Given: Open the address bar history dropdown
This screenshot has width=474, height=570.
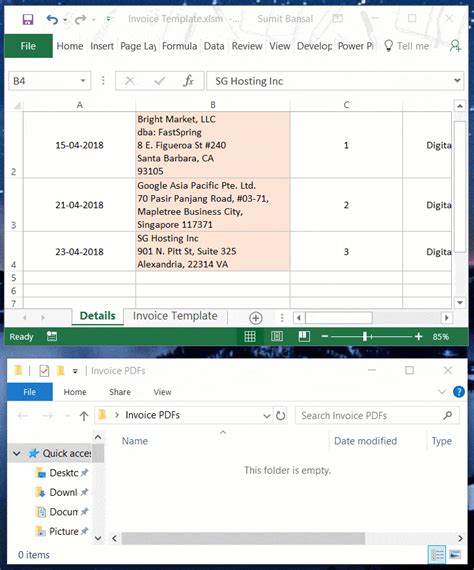Looking at the screenshot, I should pos(266,416).
